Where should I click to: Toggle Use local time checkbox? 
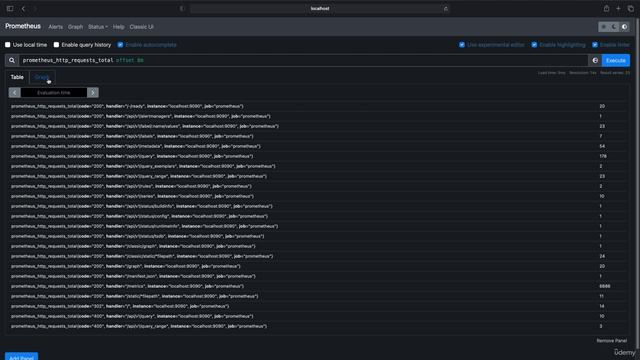(x=8, y=45)
